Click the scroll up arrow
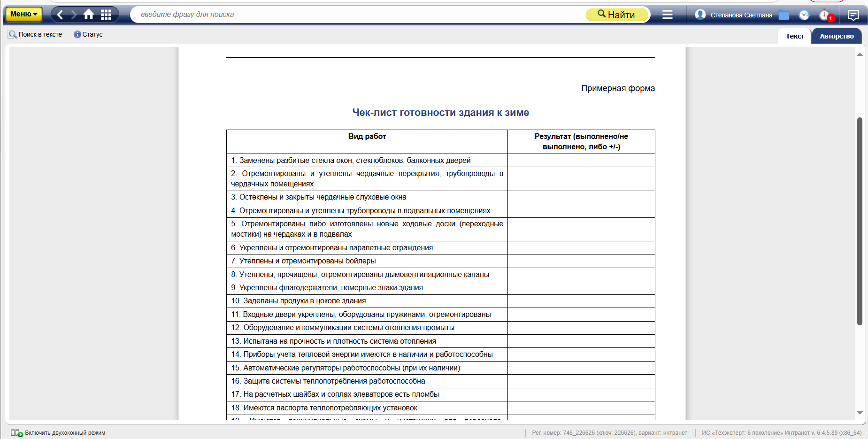The image size is (868, 439). (860, 54)
